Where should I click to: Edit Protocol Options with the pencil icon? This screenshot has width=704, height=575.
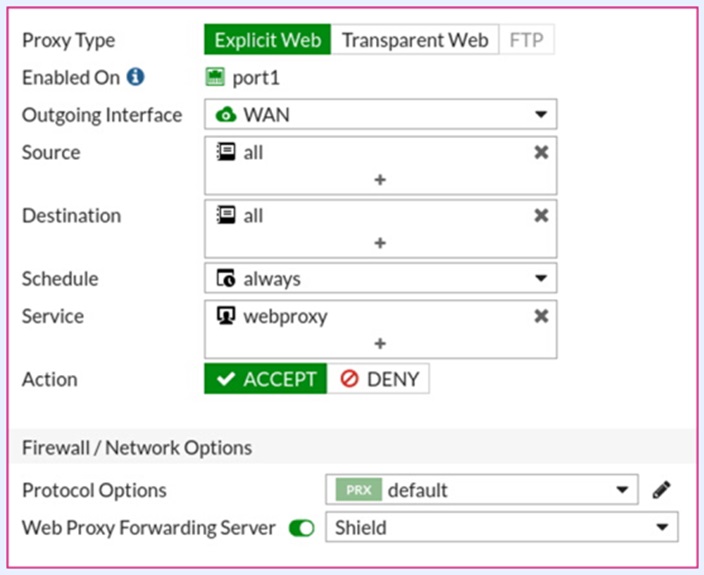661,490
